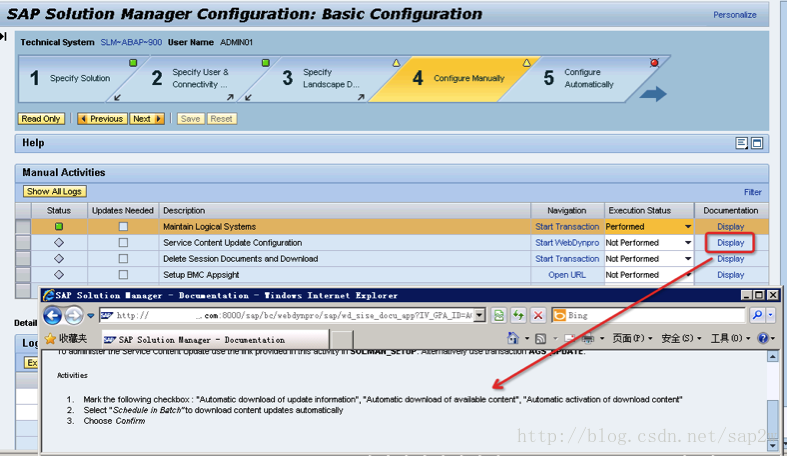Open Execution Status dropdown for Delete Session Documents
788x456 pixels.
tap(688, 259)
